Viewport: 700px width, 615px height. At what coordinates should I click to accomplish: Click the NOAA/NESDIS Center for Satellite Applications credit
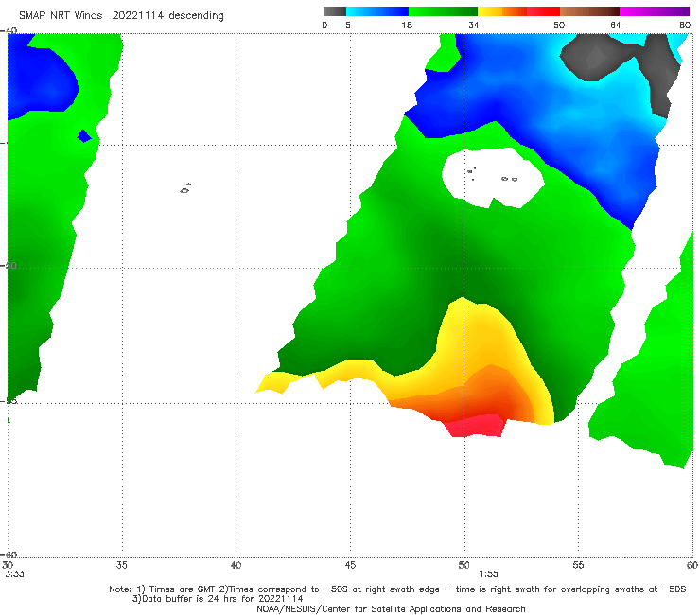click(391, 609)
